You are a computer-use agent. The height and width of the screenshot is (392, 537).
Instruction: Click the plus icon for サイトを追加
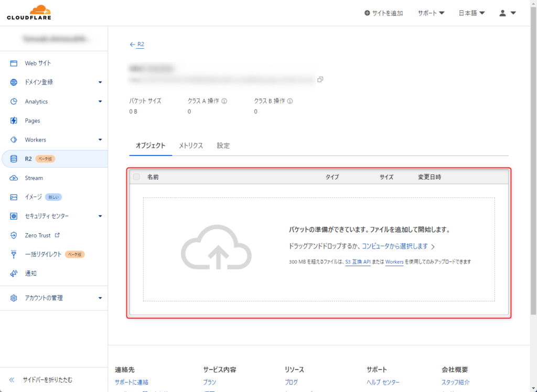[367, 13]
